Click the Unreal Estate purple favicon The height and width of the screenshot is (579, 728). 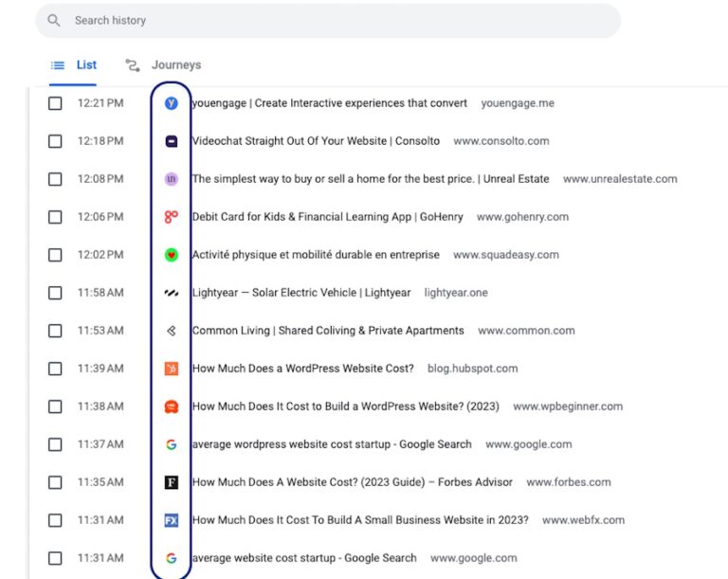click(x=172, y=179)
